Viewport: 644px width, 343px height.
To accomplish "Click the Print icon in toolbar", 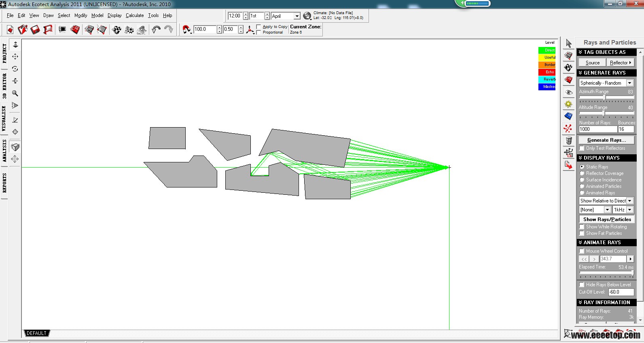I will (x=48, y=30).
